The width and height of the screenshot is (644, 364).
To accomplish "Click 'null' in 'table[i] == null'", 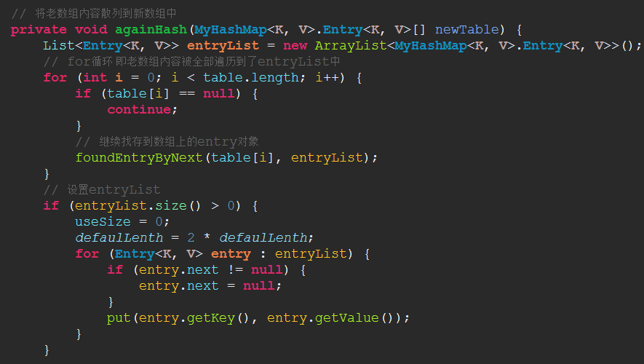I will (219, 94).
